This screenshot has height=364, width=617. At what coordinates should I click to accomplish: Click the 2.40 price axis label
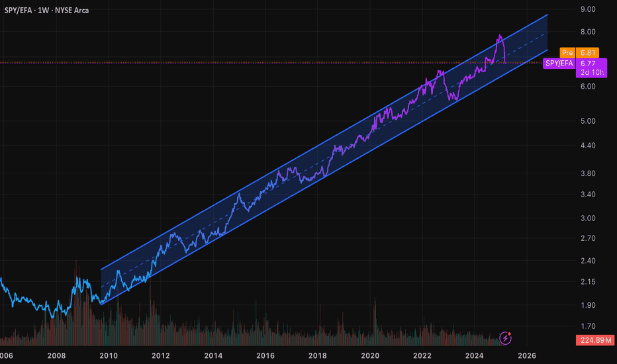coord(588,261)
